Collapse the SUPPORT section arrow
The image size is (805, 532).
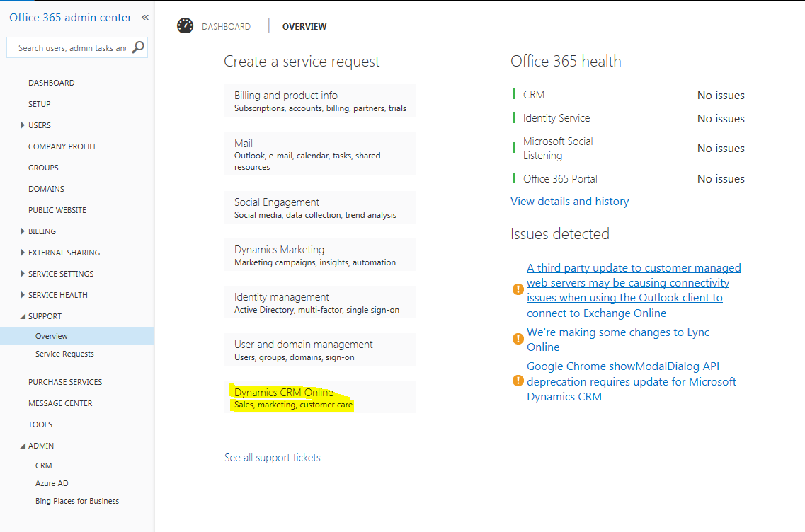[23, 316]
